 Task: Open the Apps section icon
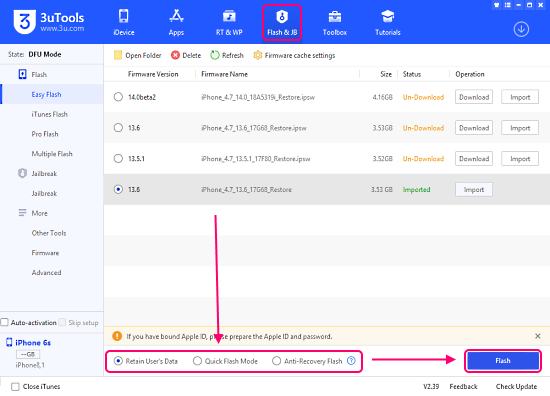tap(176, 16)
